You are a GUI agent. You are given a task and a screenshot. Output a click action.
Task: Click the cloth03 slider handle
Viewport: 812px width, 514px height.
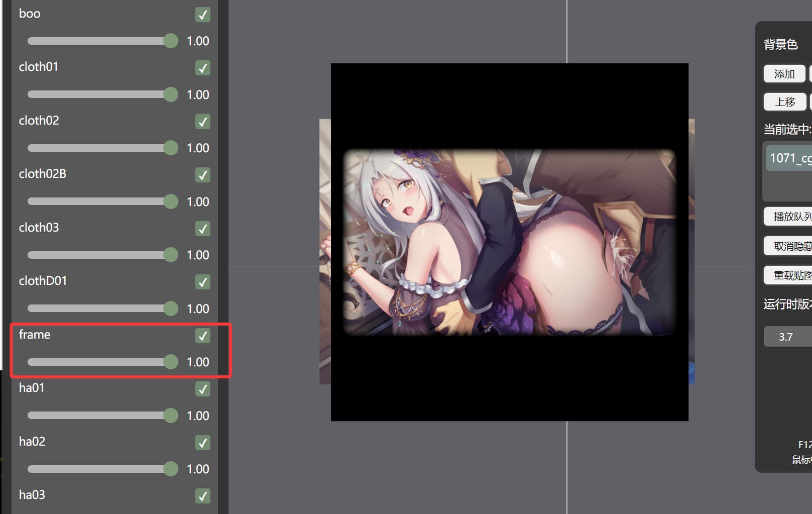pos(171,255)
